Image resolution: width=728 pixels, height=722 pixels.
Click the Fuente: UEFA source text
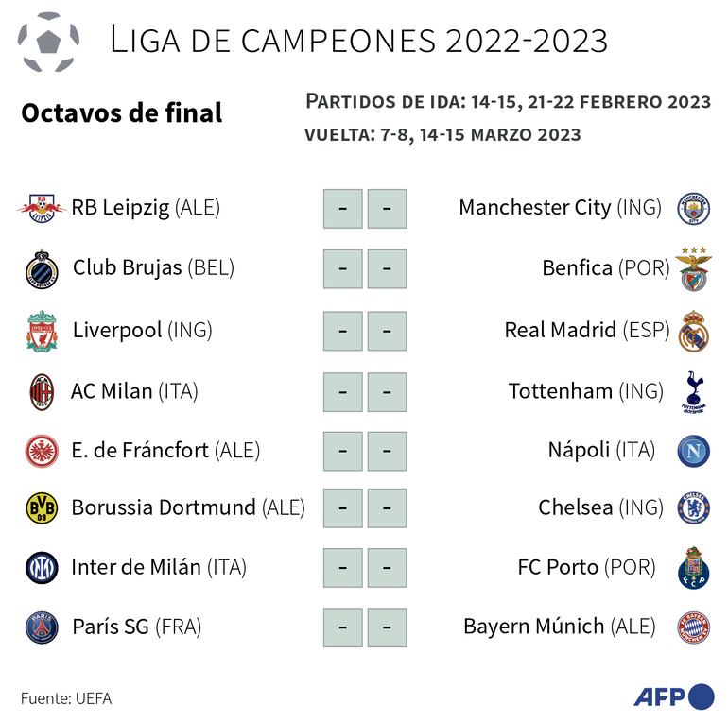pyautogui.click(x=65, y=698)
